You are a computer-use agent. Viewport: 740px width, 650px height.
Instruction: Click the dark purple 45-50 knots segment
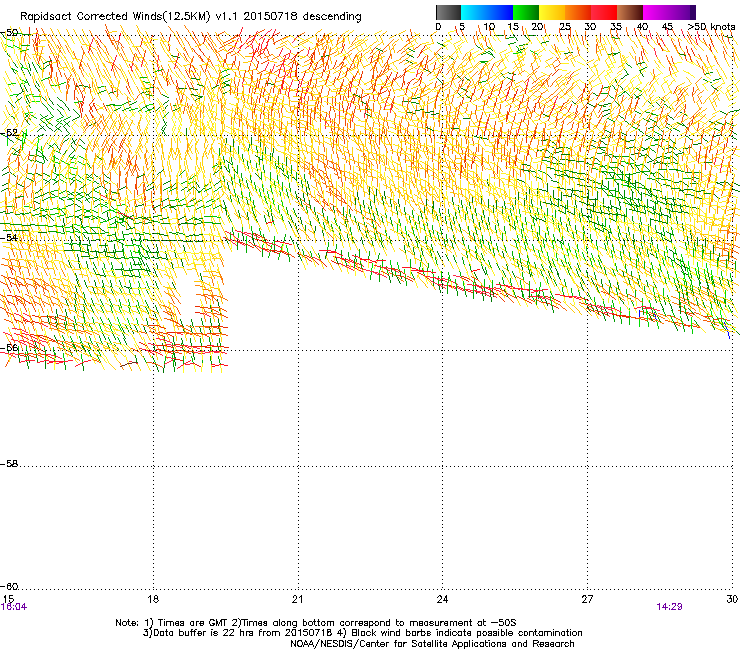pos(682,12)
